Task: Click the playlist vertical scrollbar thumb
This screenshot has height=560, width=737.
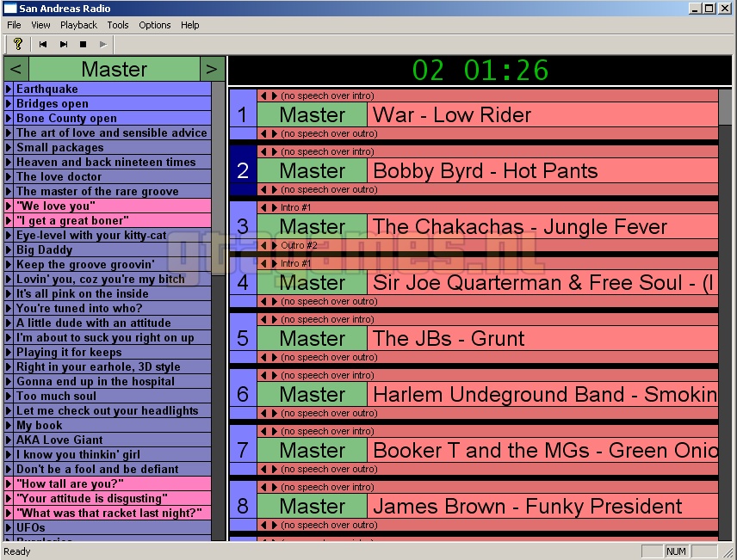Action: coord(725,108)
